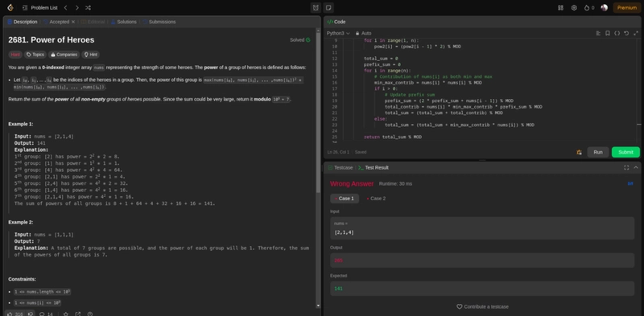Open the layout switcher icon
Viewport: 644px width, 316px height.
pos(560,8)
